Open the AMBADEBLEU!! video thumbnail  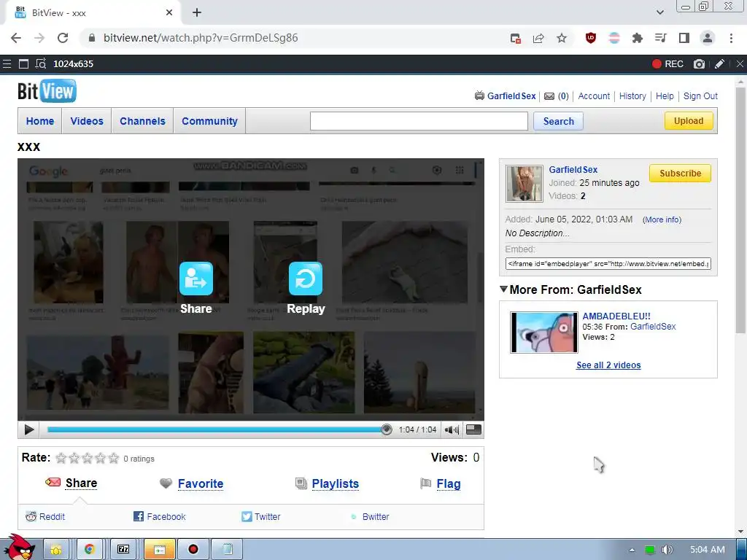click(x=543, y=332)
